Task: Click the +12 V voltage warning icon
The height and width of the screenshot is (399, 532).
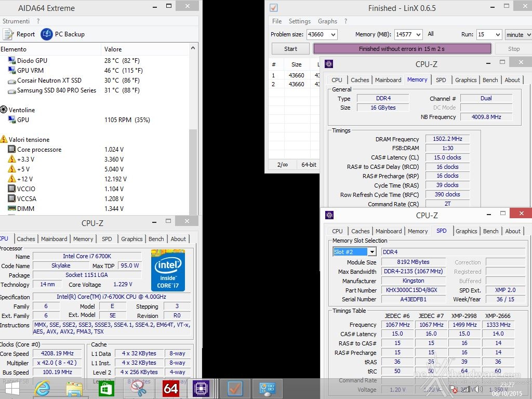Action: point(12,179)
